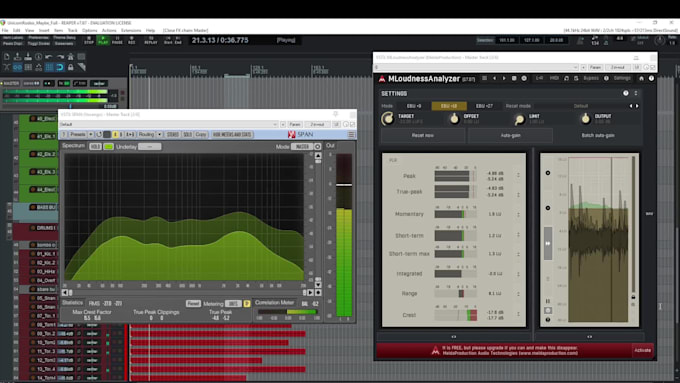Toggle the locking padlock icon

coord(70,67)
